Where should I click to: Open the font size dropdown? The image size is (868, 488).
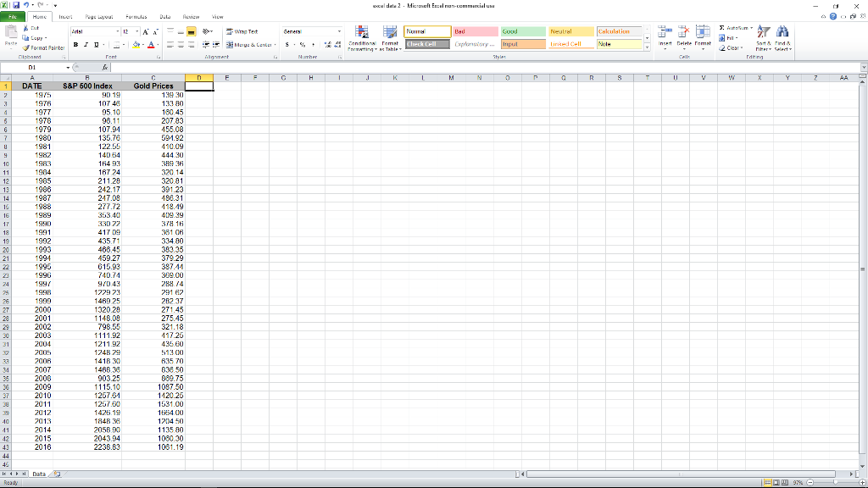click(137, 31)
